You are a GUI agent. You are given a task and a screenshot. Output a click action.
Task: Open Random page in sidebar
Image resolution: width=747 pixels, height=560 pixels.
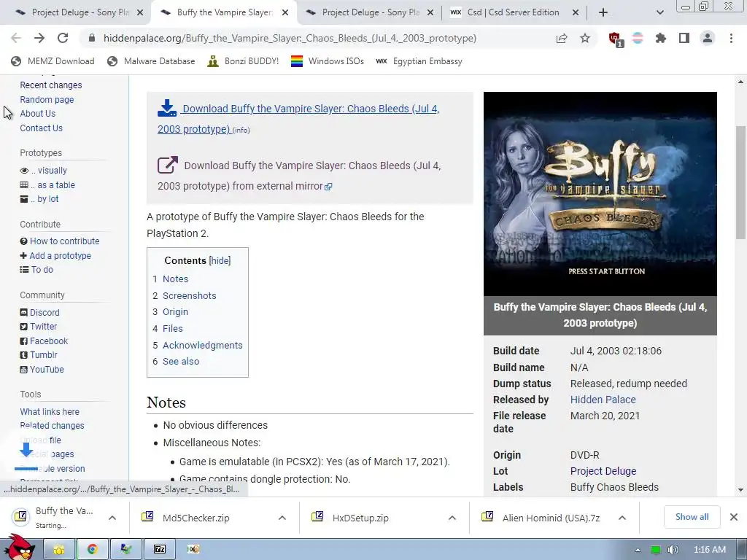pyautogui.click(x=47, y=99)
